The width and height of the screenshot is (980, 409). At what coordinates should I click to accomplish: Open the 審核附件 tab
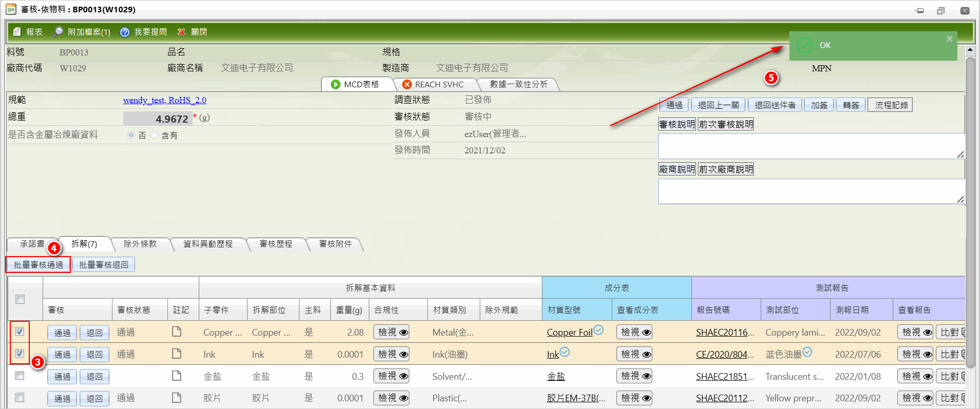pyautogui.click(x=335, y=244)
